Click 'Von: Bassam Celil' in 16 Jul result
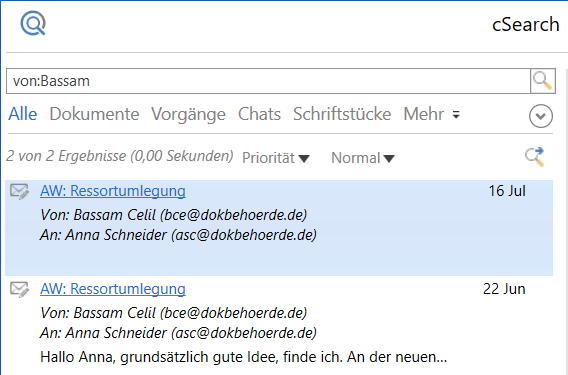 (174, 215)
